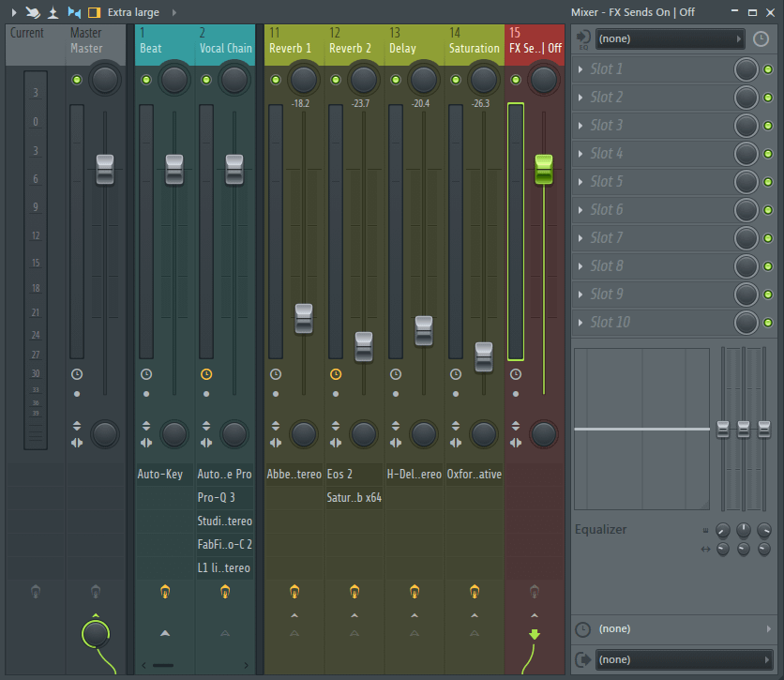The image size is (784, 680).
Task: Click the Master volume fader handle
Action: coord(105,170)
